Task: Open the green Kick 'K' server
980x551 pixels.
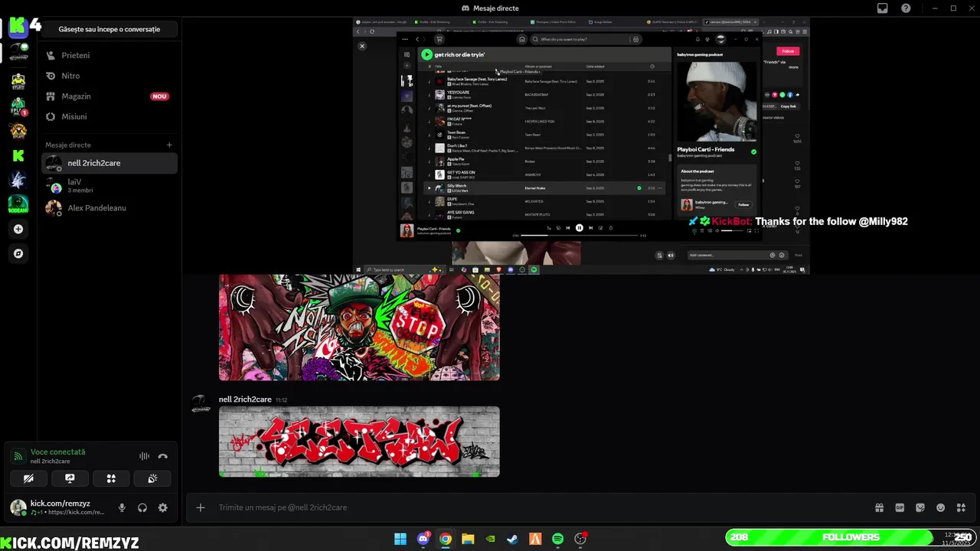Action: (18, 155)
